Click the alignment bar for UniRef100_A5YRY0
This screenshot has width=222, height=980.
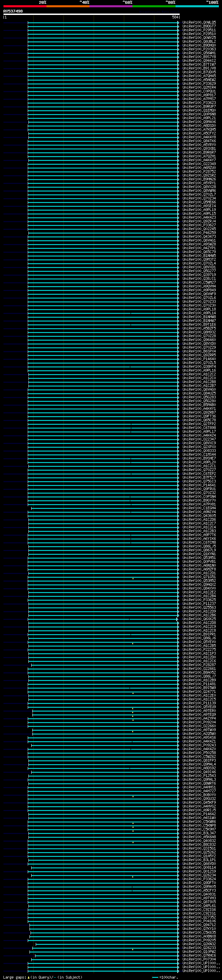[103, 145]
